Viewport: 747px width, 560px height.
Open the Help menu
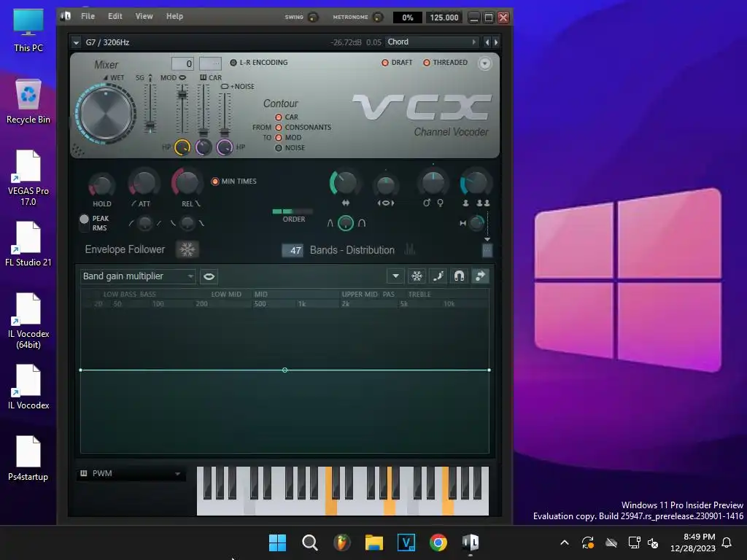click(174, 16)
